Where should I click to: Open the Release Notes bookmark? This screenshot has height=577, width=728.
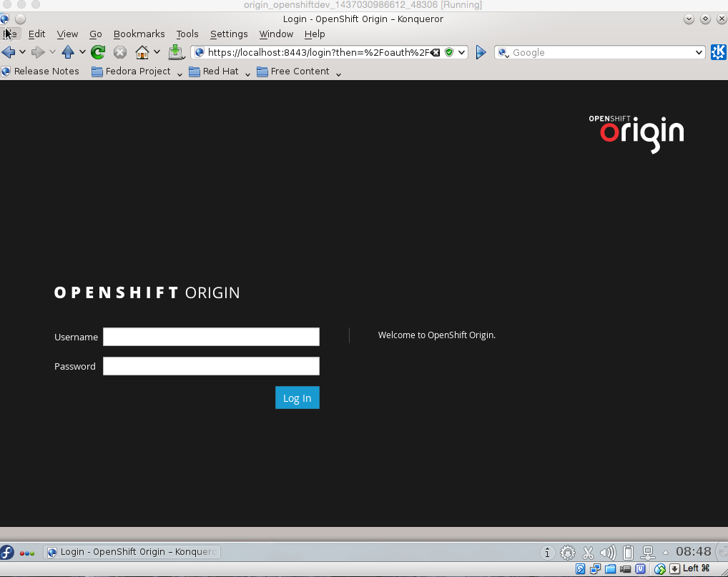(x=41, y=71)
